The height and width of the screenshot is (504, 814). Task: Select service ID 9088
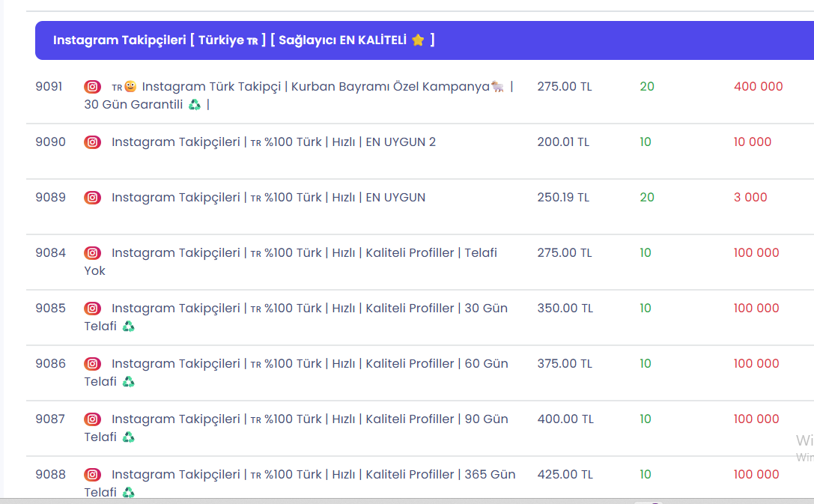click(50, 475)
